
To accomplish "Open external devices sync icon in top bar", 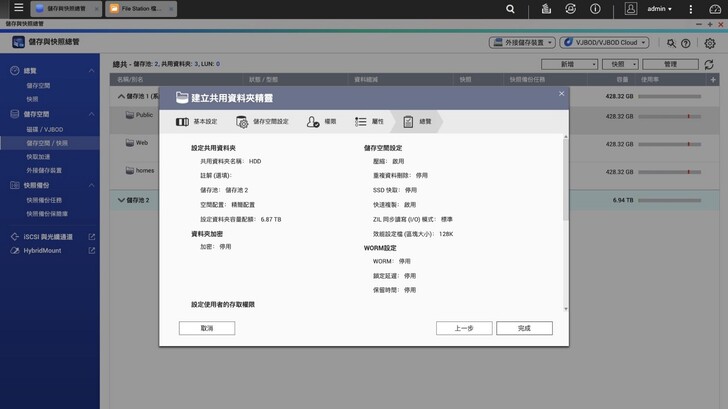I will pos(571,9).
